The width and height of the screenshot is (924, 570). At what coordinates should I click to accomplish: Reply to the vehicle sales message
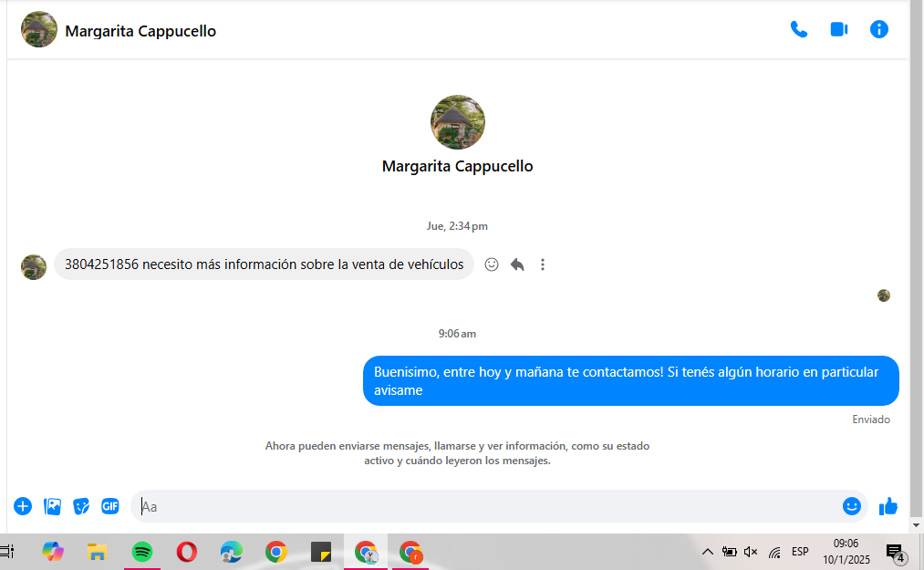[517, 264]
